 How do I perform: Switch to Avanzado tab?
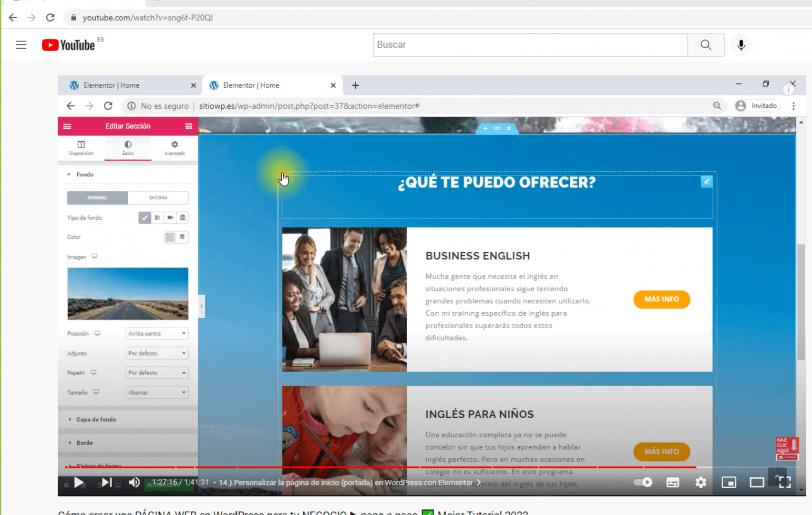(175, 148)
